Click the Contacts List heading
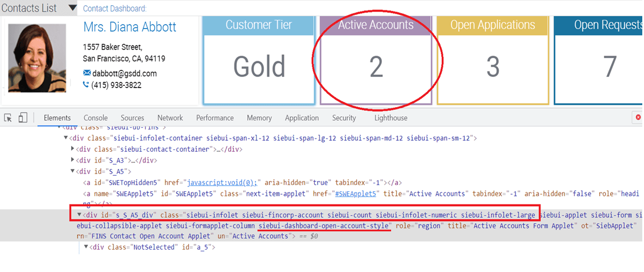The height and width of the screenshot is (272, 644). 29,8
